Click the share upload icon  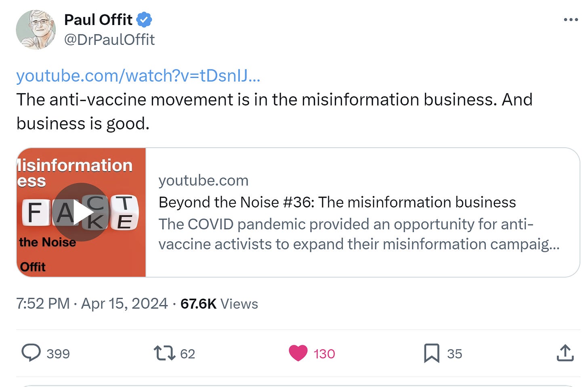565,353
